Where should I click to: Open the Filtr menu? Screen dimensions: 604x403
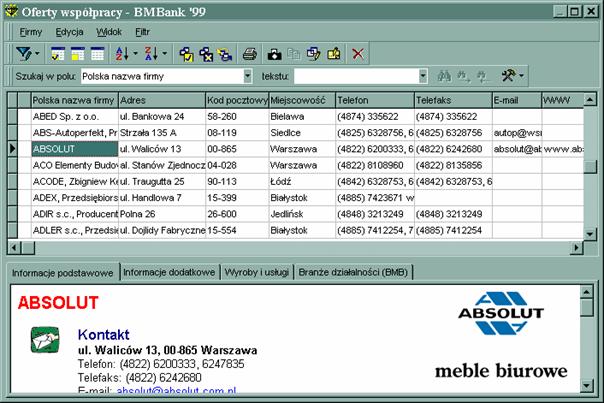click(x=142, y=32)
